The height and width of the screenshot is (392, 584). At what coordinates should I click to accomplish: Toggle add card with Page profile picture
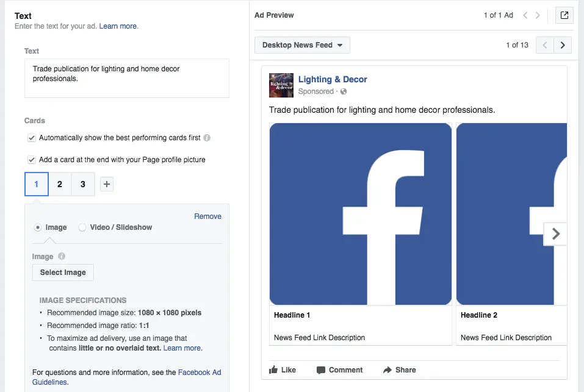[x=32, y=160]
